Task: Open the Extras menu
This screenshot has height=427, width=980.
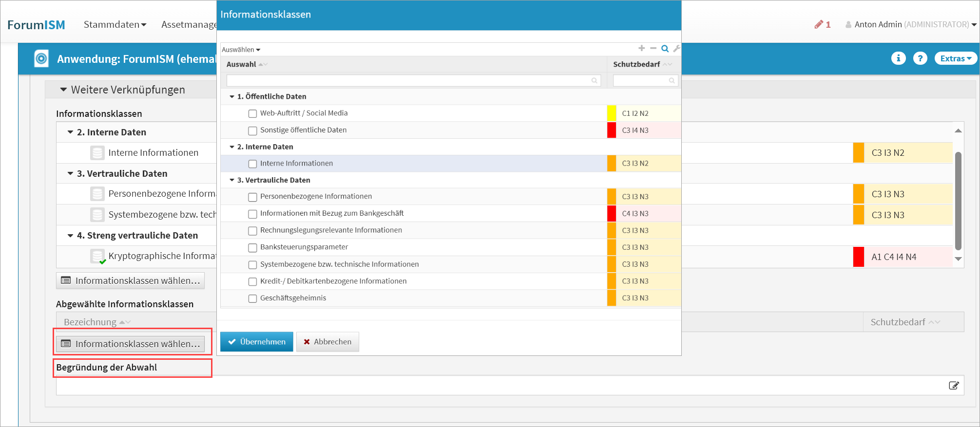Action: tap(955, 58)
